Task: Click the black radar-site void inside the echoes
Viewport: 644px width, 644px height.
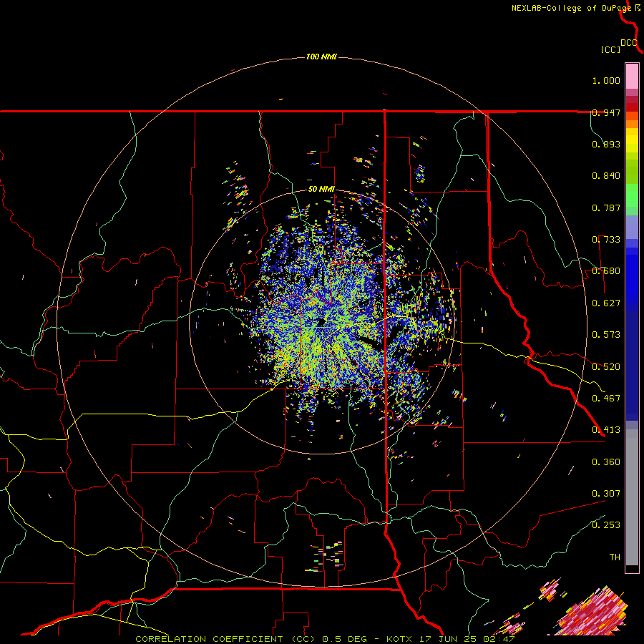Action: [x=321, y=321]
